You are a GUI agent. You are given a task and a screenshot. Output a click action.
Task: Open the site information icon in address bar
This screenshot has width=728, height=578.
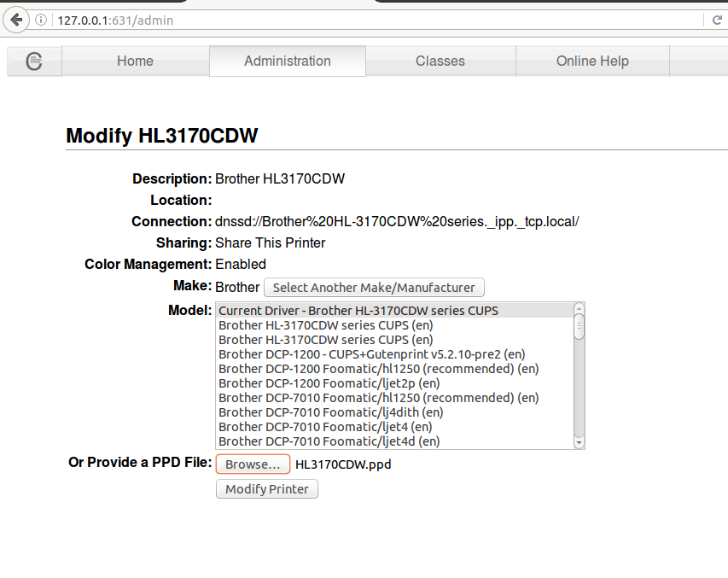[41, 20]
